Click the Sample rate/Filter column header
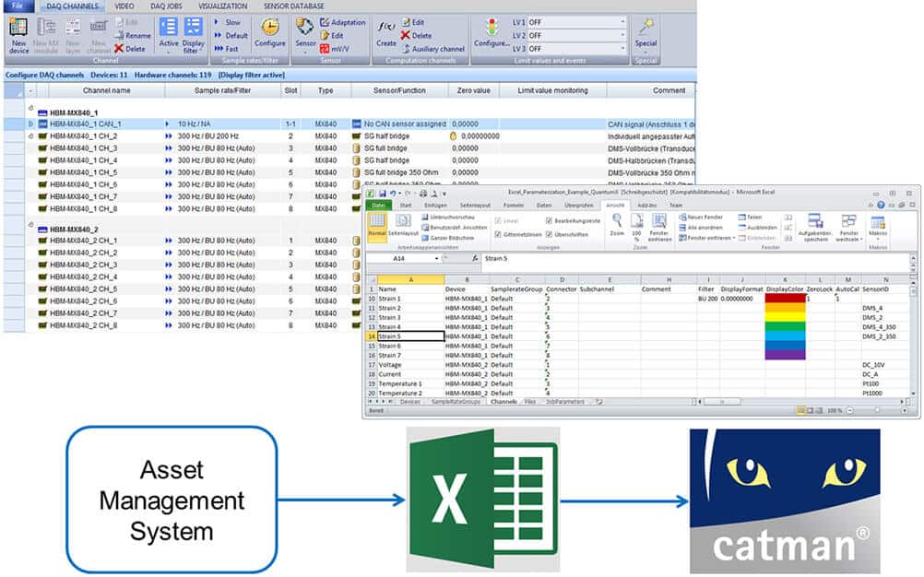This screenshot has width=924, height=577. (223, 90)
